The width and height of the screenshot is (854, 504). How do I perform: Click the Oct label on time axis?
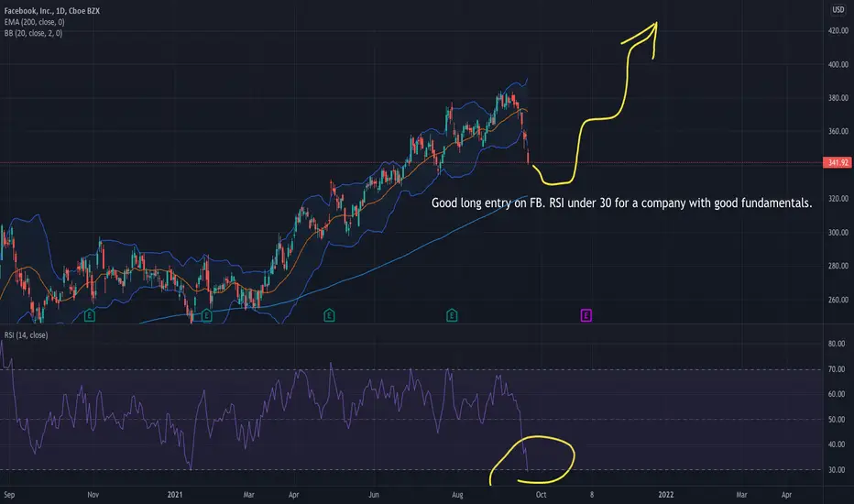[x=541, y=495]
